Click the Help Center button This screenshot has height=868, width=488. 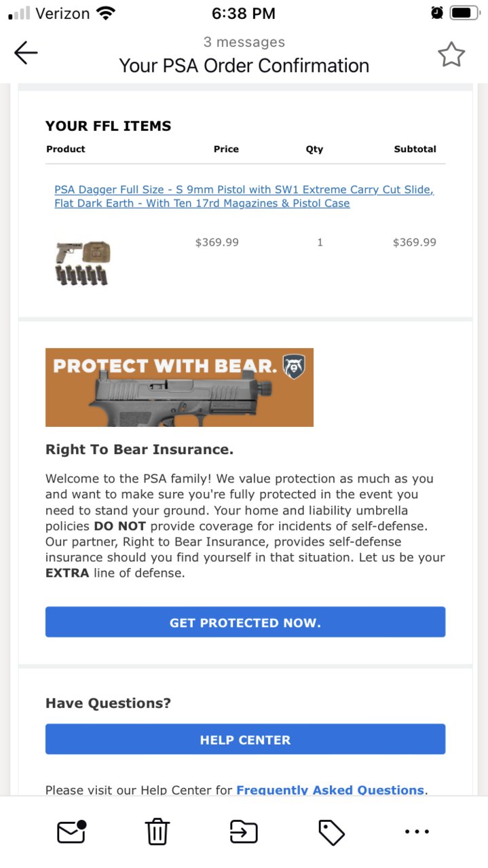pyautogui.click(x=245, y=740)
